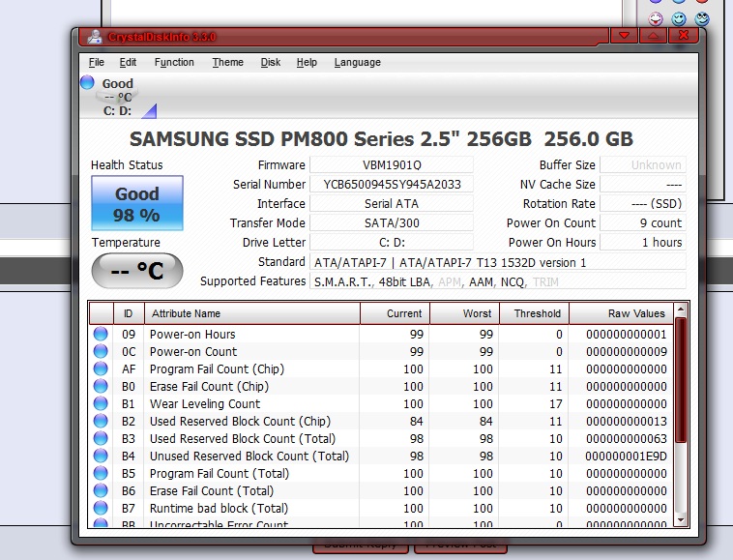Image resolution: width=733 pixels, height=560 pixels.
Task: Click the pink laughing smiley in background window
Action: (656, 18)
